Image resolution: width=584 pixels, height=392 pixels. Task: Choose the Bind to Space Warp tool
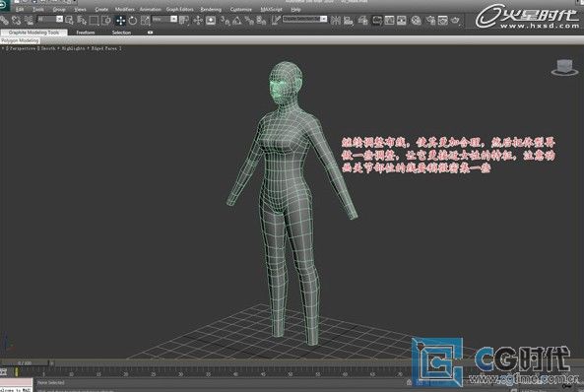point(29,20)
